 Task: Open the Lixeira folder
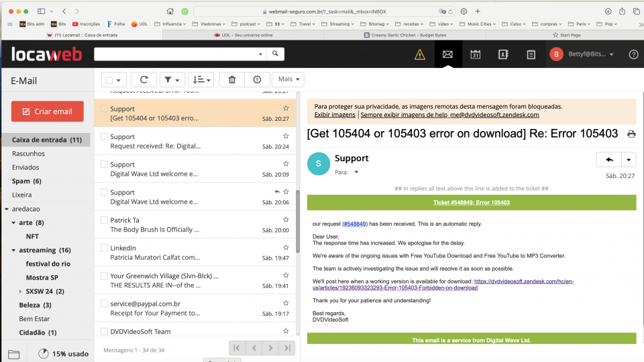click(x=21, y=195)
